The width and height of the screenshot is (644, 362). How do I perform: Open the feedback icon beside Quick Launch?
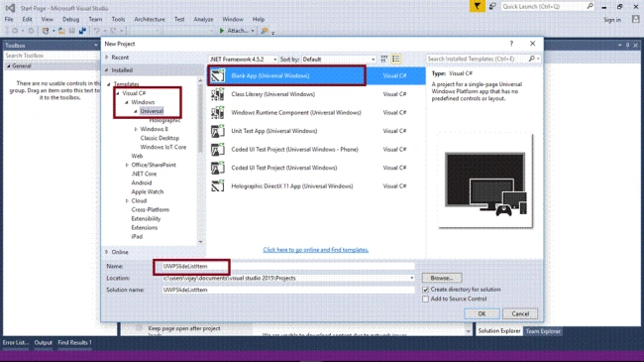coord(492,7)
